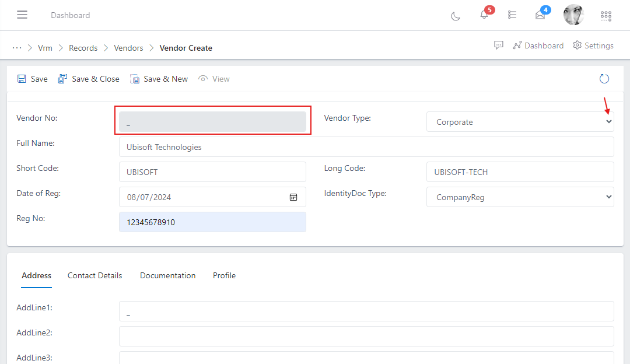630x364 pixels.
Task: Refresh the form using the circular arrow icon
Action: (604, 78)
